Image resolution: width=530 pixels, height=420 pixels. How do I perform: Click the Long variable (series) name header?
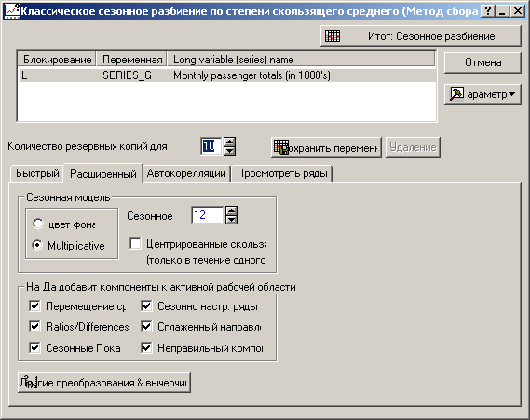pyautogui.click(x=301, y=60)
